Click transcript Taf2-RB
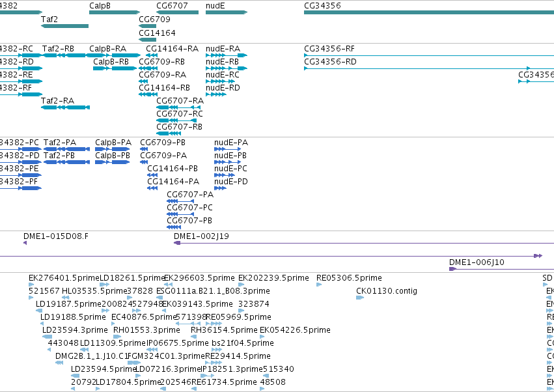This screenshot has height=392, width=554. [64, 55]
